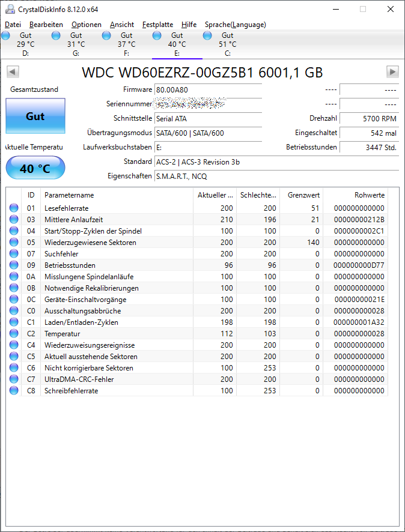Screen dimensions: 405x532
Task: Select the Schreibfehlerrate parameter name
Action: click(x=72, y=391)
